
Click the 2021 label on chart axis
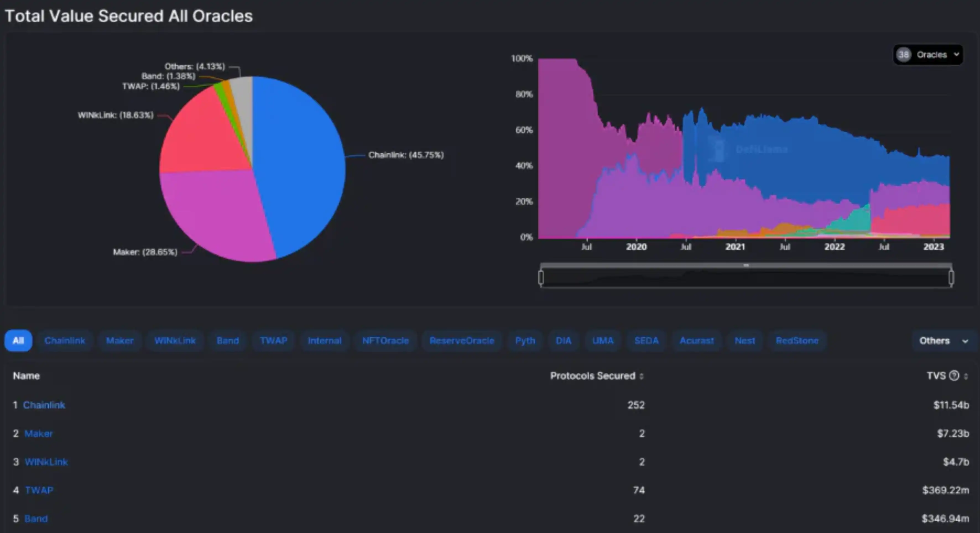click(735, 247)
